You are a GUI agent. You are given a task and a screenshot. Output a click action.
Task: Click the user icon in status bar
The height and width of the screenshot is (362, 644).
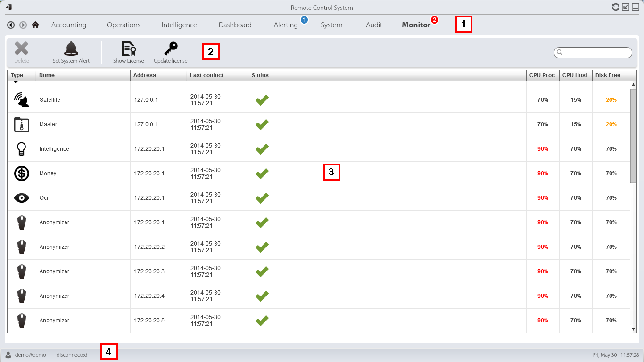point(8,355)
